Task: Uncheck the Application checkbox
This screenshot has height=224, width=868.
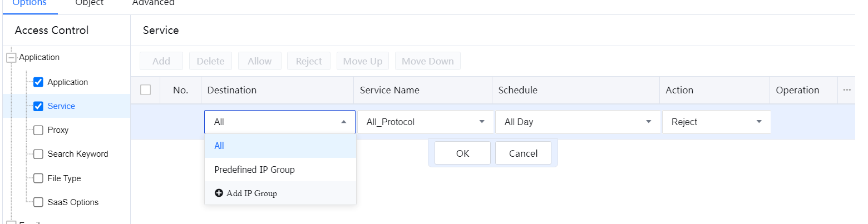Action: point(38,82)
